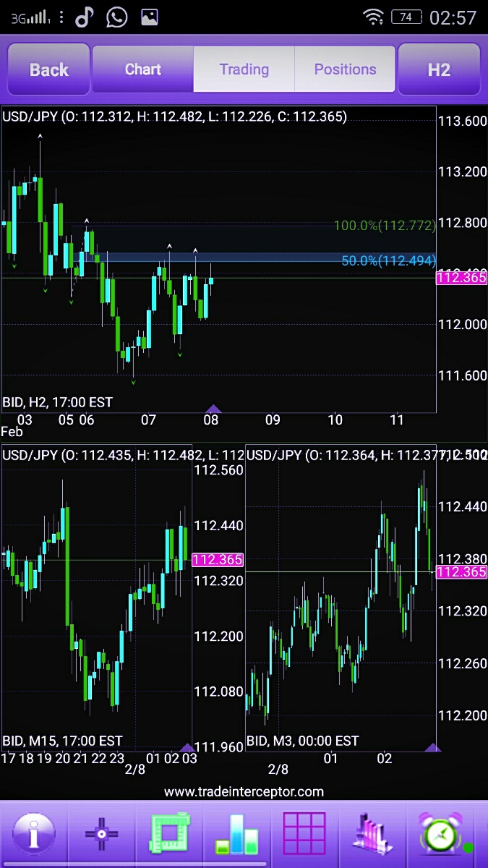
Task: Open the www.tradeinterceptor.com link
Action: (x=244, y=791)
